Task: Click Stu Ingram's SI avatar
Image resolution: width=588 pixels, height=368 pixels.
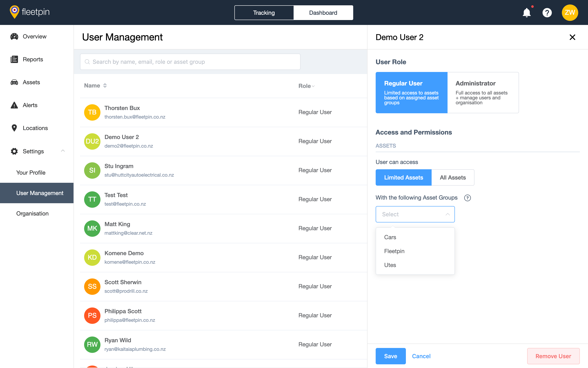Action: click(x=92, y=170)
